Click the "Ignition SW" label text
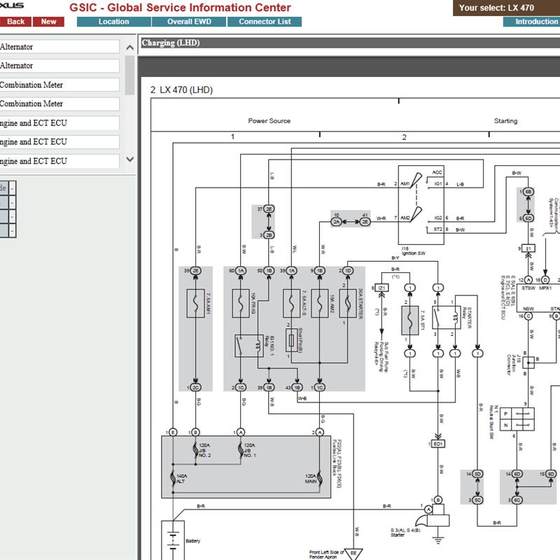Image resolution: width=560 pixels, height=560 pixels. 414,253
